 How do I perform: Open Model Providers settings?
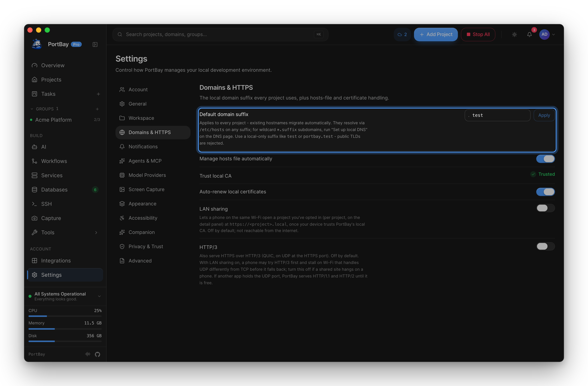coord(153,175)
